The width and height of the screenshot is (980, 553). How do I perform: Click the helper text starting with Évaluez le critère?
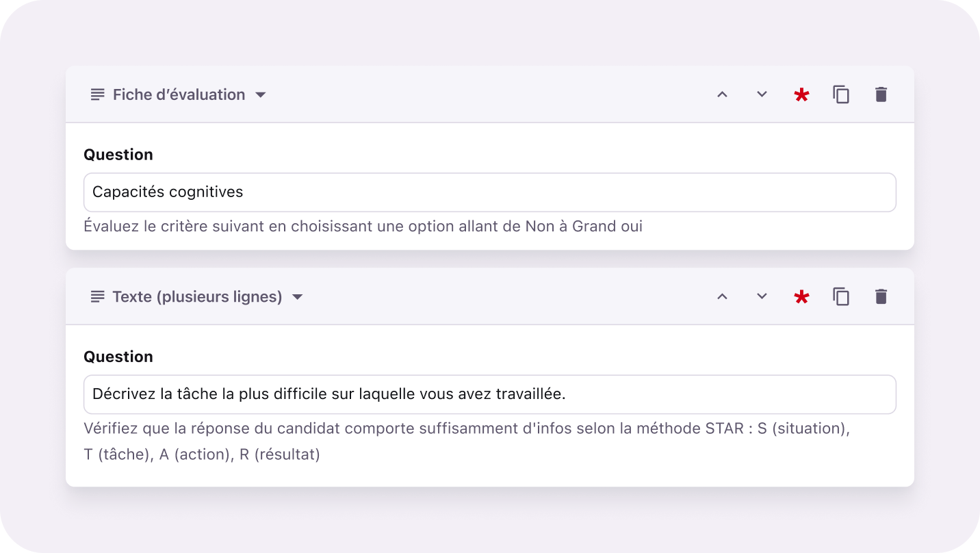click(363, 226)
